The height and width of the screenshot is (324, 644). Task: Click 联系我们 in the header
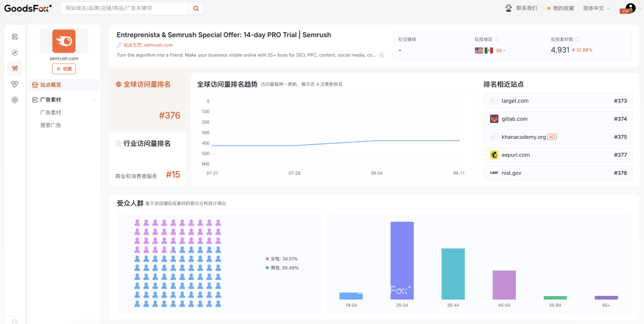click(527, 8)
